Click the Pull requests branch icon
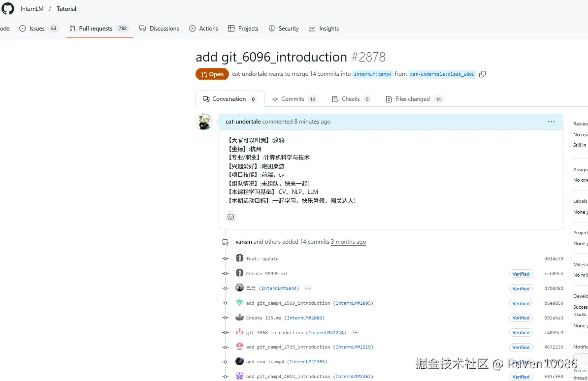Viewport: 588px width, 381px height. pos(72,29)
